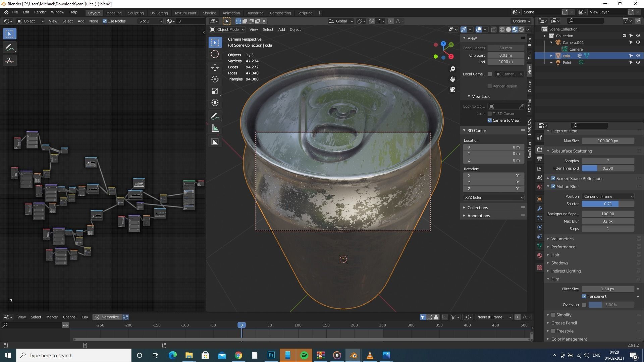This screenshot has width=644, height=362.
Task: Expand the Annotations panel
Action: 478,216
